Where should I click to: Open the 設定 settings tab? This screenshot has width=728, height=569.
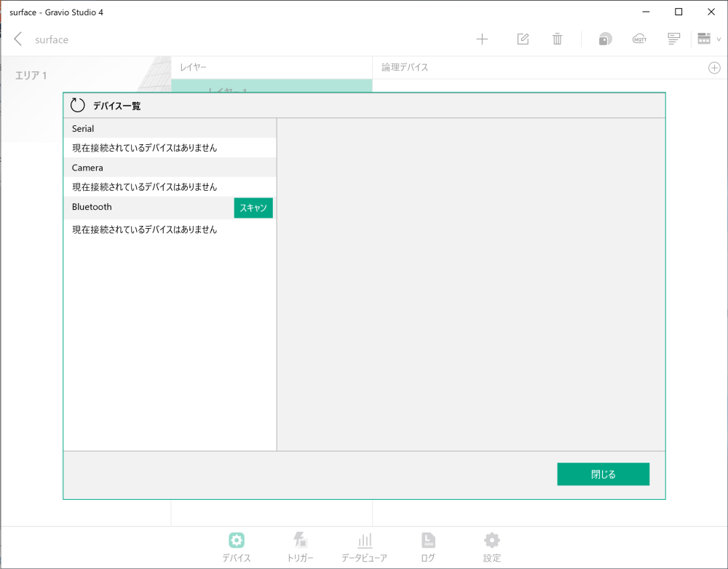492,547
